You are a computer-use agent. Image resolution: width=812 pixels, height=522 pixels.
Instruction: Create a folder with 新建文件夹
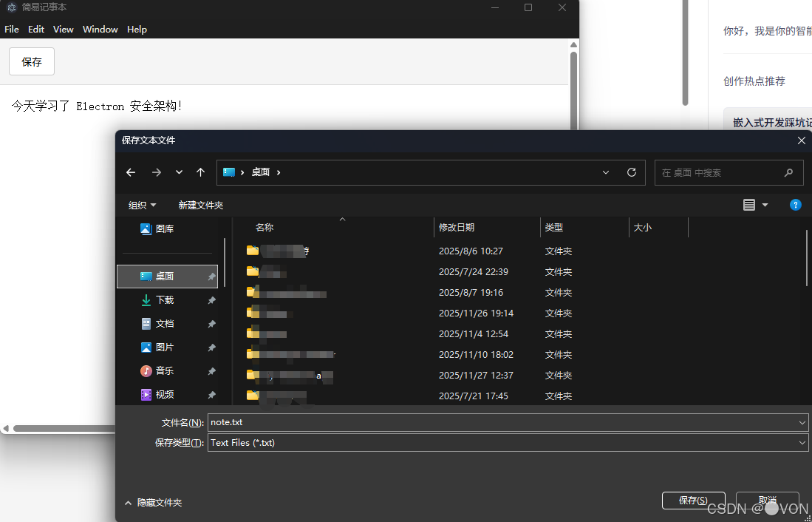[x=201, y=206]
